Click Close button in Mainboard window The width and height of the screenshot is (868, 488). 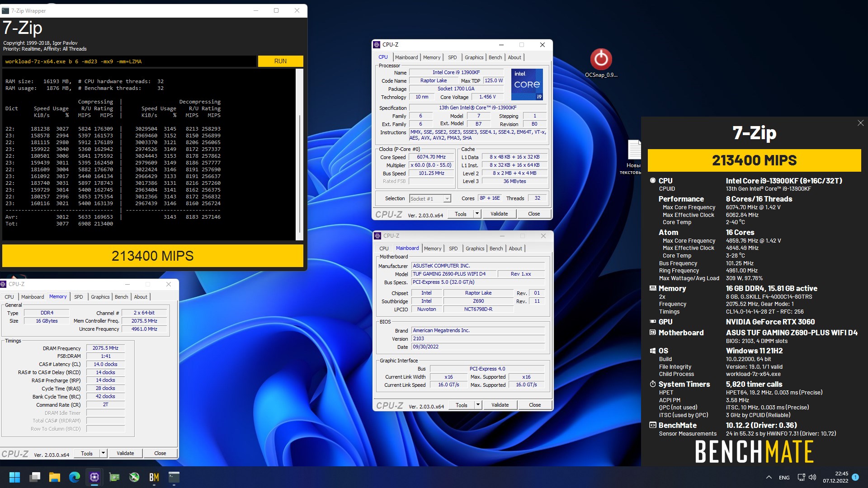point(535,405)
